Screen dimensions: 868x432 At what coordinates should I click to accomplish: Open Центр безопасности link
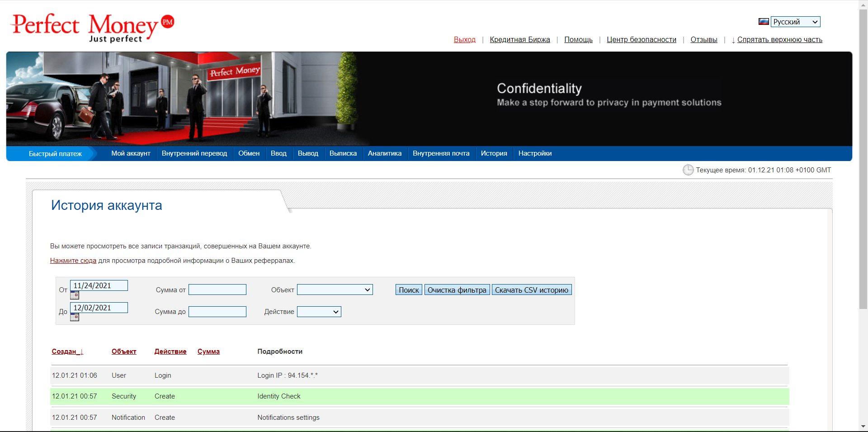pyautogui.click(x=642, y=40)
